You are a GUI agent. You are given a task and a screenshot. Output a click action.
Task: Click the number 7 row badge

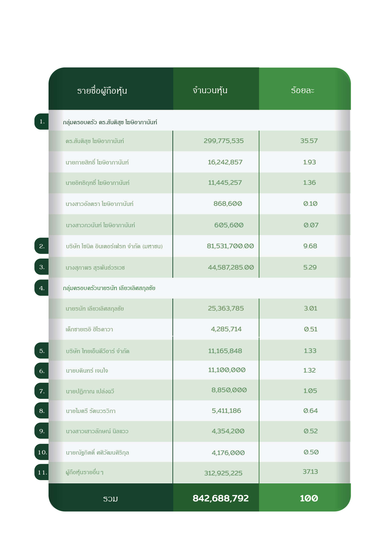point(42,391)
